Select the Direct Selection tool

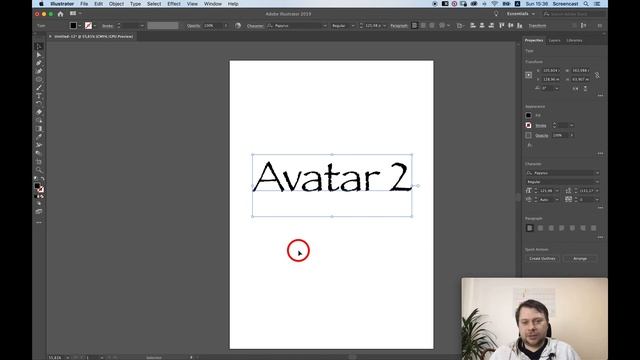[x=39, y=55]
